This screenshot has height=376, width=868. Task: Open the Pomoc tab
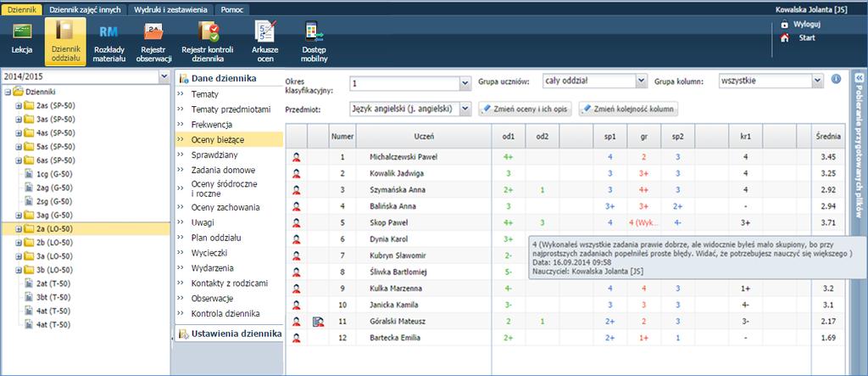pyautogui.click(x=232, y=9)
